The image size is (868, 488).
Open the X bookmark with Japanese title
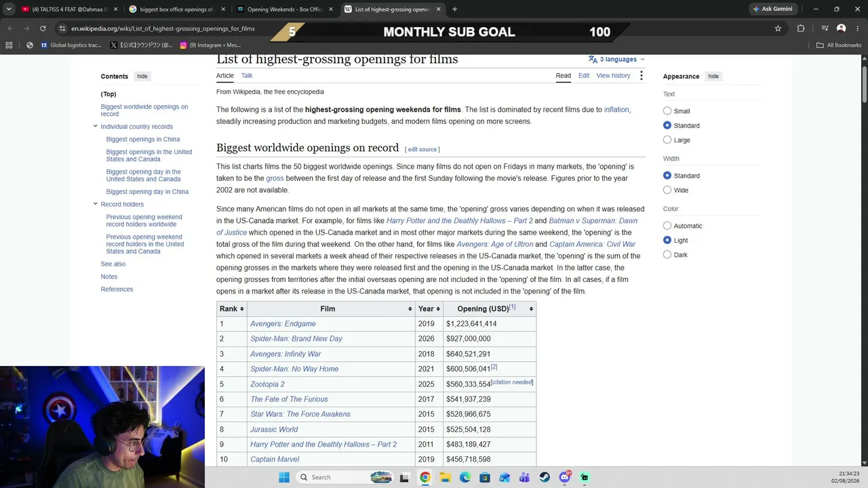[x=141, y=45]
